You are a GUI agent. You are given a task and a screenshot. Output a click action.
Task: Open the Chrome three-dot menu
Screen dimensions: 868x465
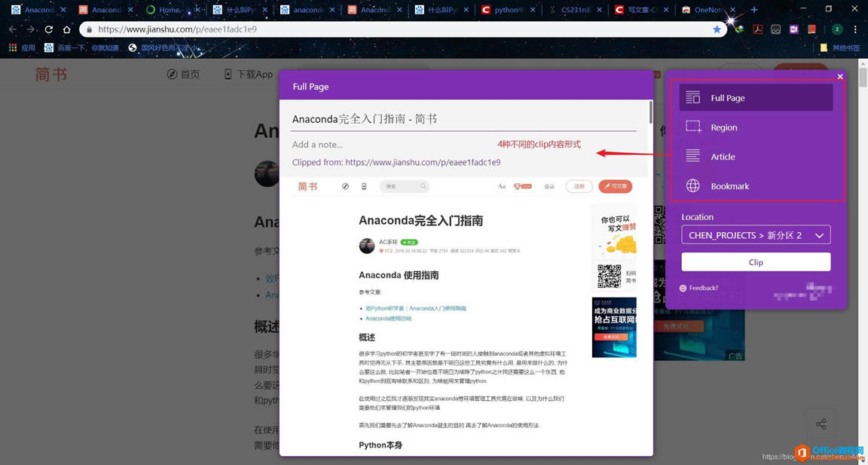coord(855,29)
